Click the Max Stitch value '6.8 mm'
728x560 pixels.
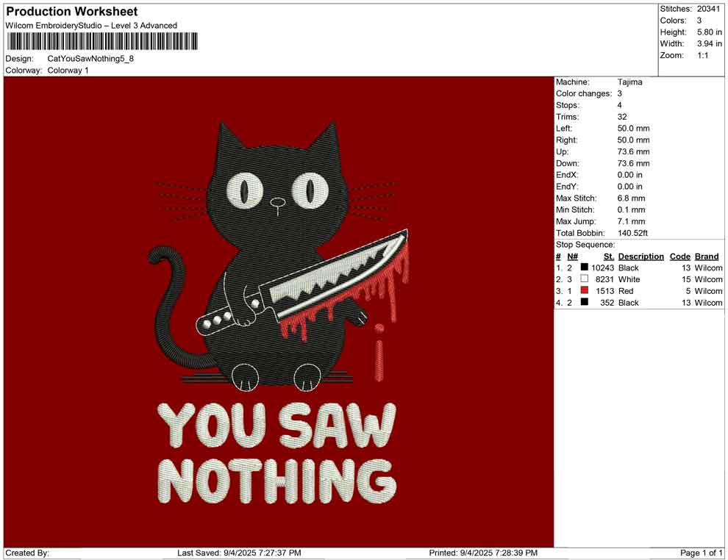pyautogui.click(x=631, y=198)
